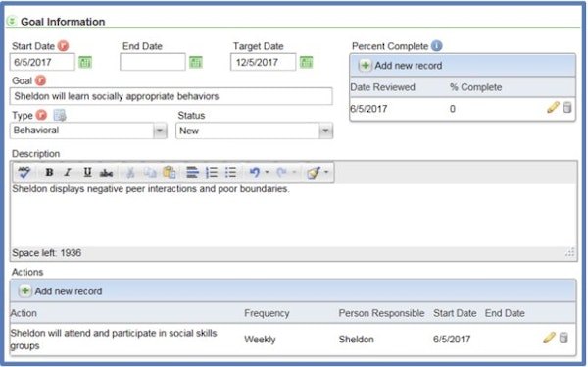This screenshot has height=367, width=588.
Task: Open the Target Date calendar picker
Action: [306, 62]
